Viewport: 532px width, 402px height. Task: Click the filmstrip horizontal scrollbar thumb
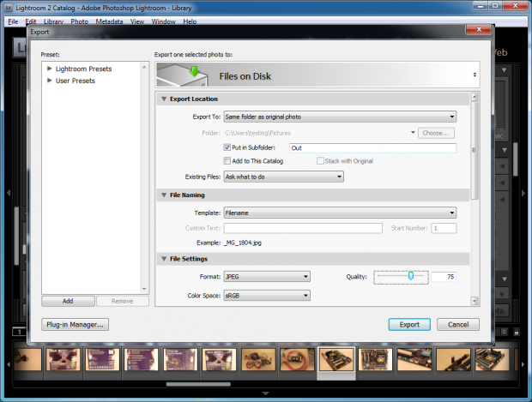(198, 384)
